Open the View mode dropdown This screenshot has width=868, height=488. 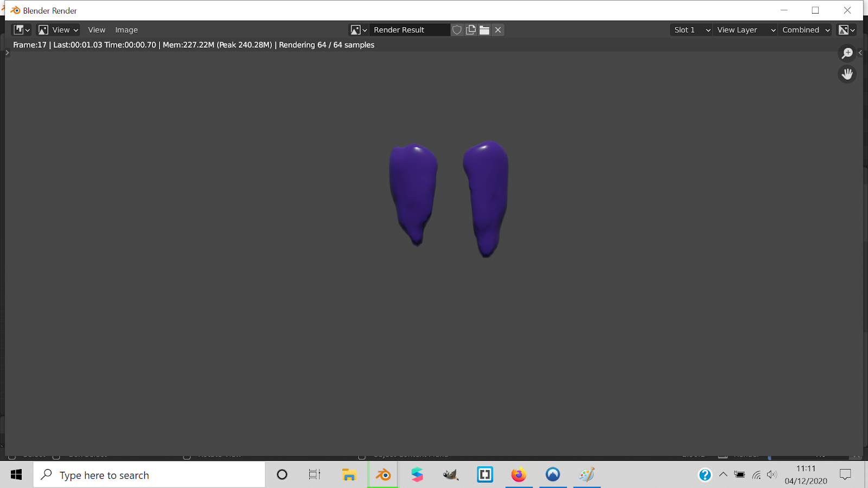(x=58, y=30)
